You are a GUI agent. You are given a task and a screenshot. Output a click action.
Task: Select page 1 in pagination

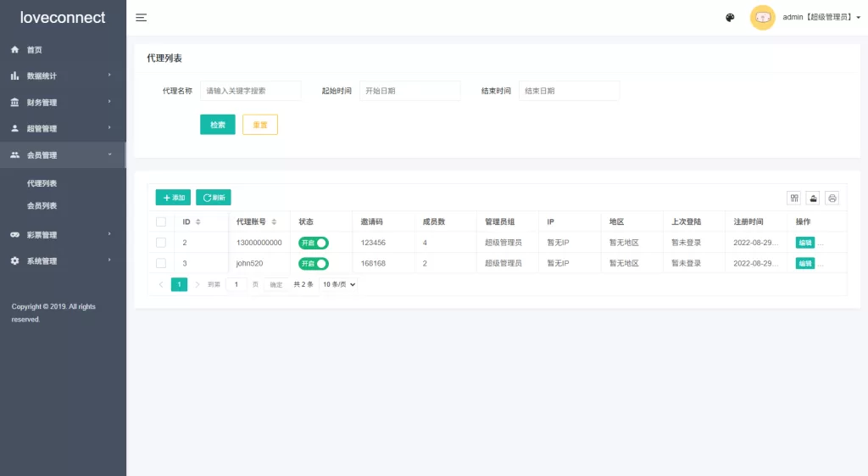point(179,284)
